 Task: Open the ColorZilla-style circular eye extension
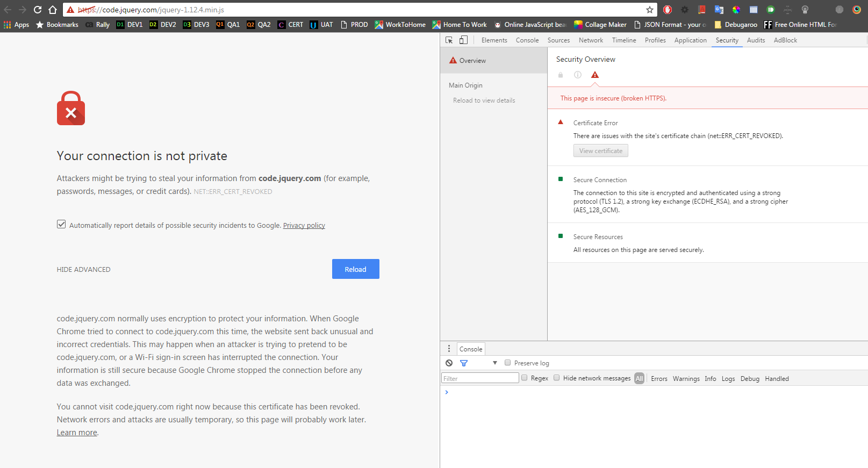857,10
